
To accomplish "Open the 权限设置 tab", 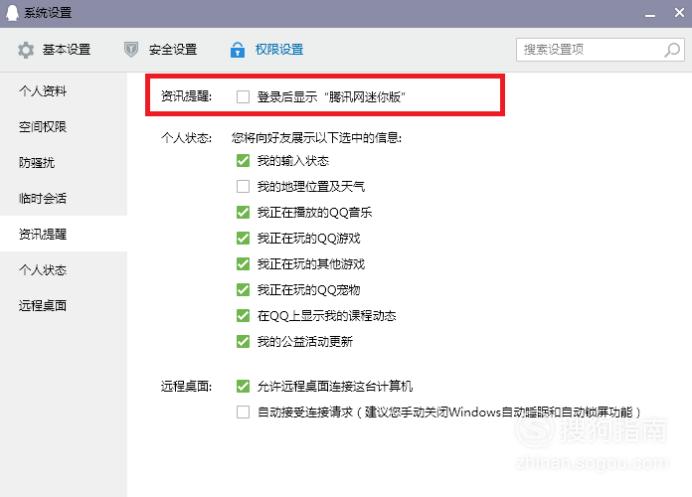I will 267,49.
